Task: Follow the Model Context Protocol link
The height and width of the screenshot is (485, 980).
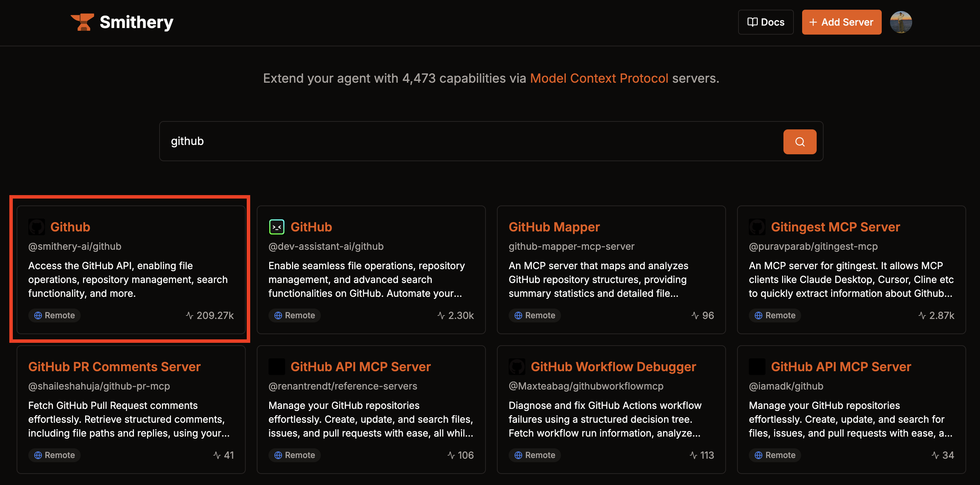Action: pos(599,78)
